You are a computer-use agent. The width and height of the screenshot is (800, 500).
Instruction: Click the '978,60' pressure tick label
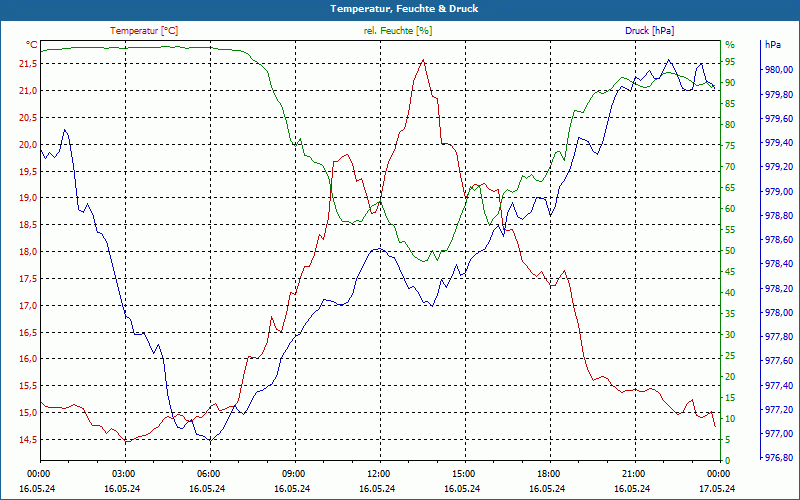point(779,240)
